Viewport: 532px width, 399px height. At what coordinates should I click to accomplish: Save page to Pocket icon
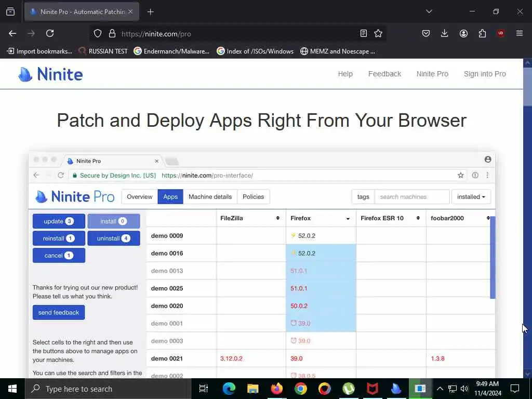426,33
